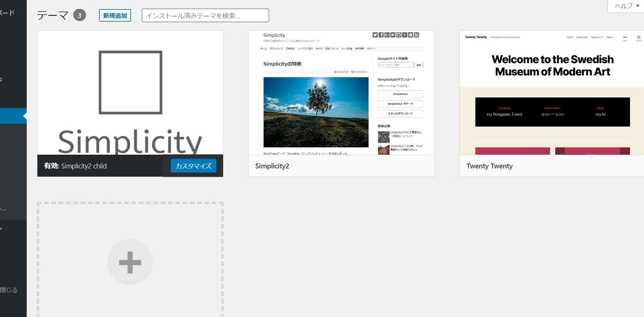Click the theme count badge 3
Viewport: 644px width, 317px height.
79,15
